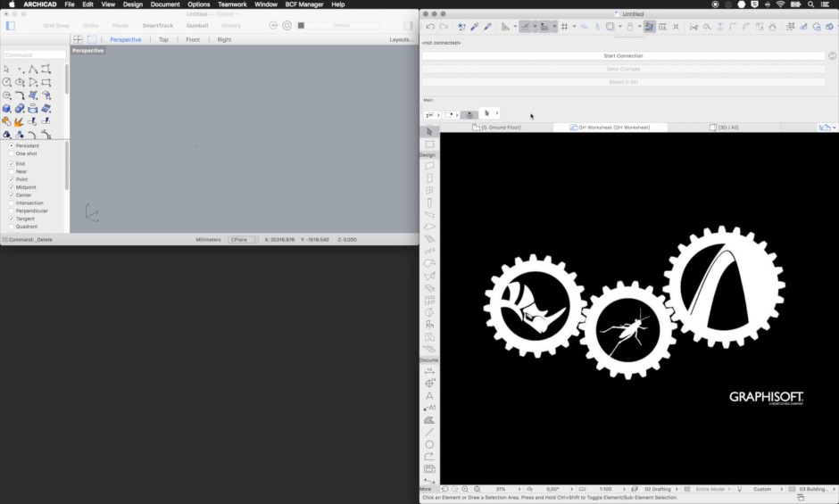
Task: Select the Column tool in ARCHICAD toolbox
Action: click(429, 202)
